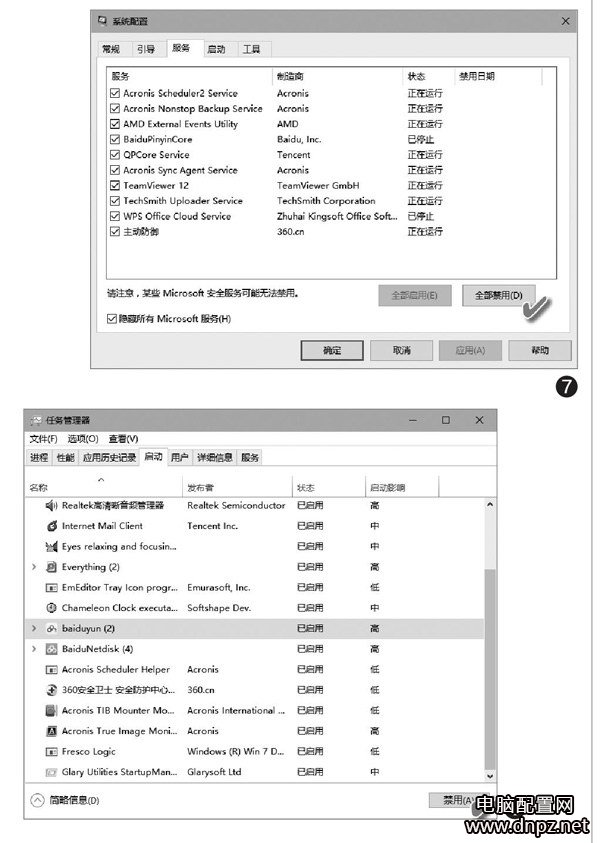The height and width of the screenshot is (843, 600).
Task: Click TechSmith Corporation manufacturer text
Action: (x=326, y=201)
